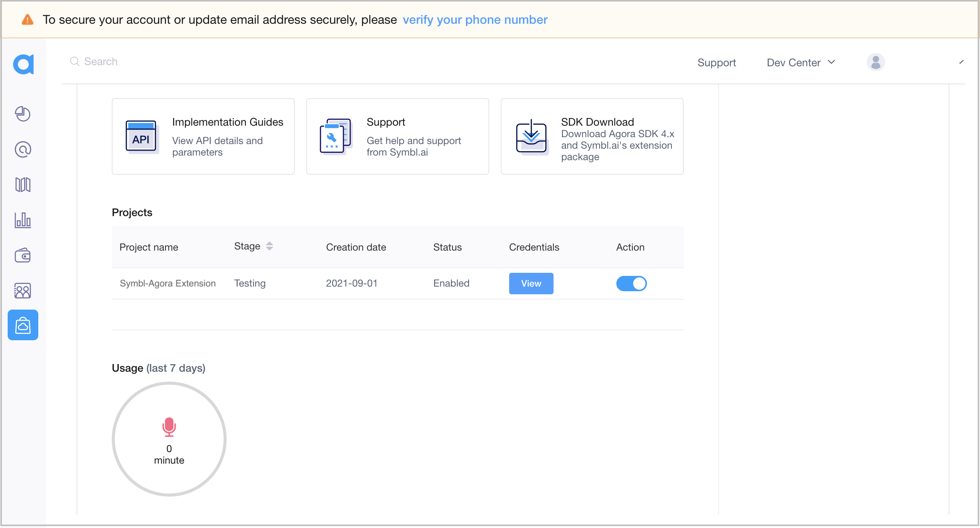
Task: Click the small pencil icon at top right
Action: tap(961, 62)
